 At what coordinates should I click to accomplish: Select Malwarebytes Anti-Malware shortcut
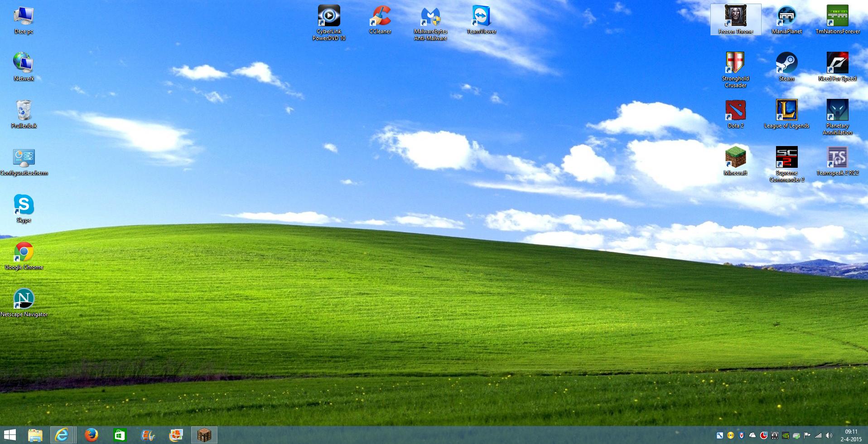(430, 23)
